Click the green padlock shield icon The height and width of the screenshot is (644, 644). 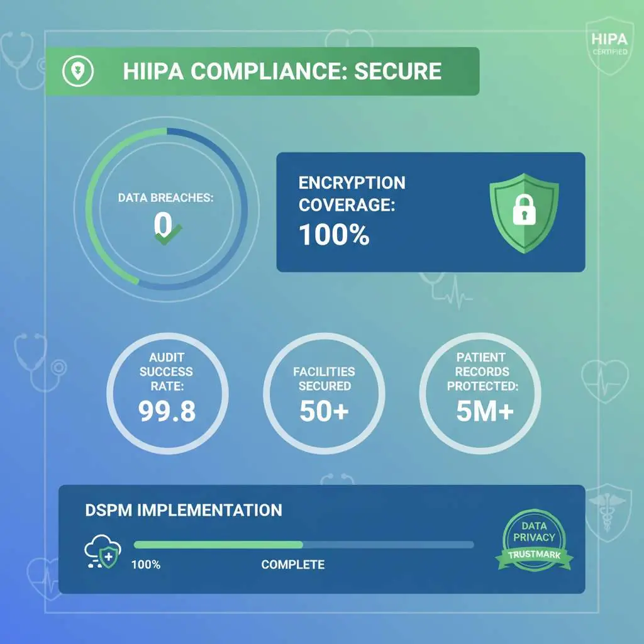click(x=524, y=213)
